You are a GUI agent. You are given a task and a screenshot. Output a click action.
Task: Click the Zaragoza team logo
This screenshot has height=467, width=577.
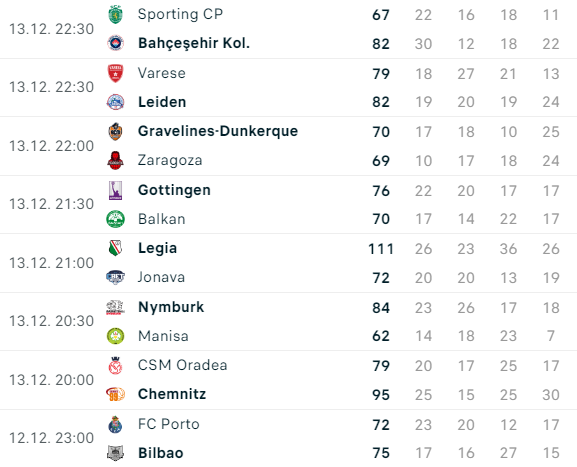115,160
